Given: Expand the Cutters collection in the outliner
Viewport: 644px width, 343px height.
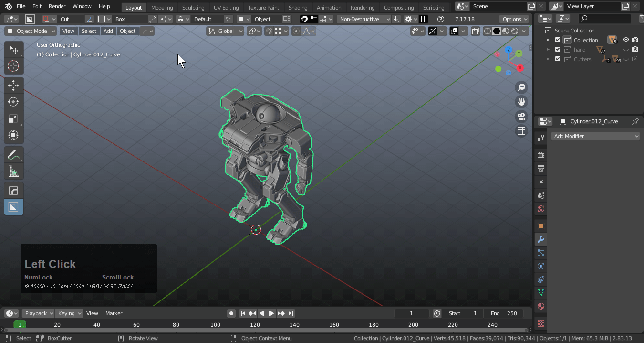Looking at the screenshot, I should pos(548,59).
